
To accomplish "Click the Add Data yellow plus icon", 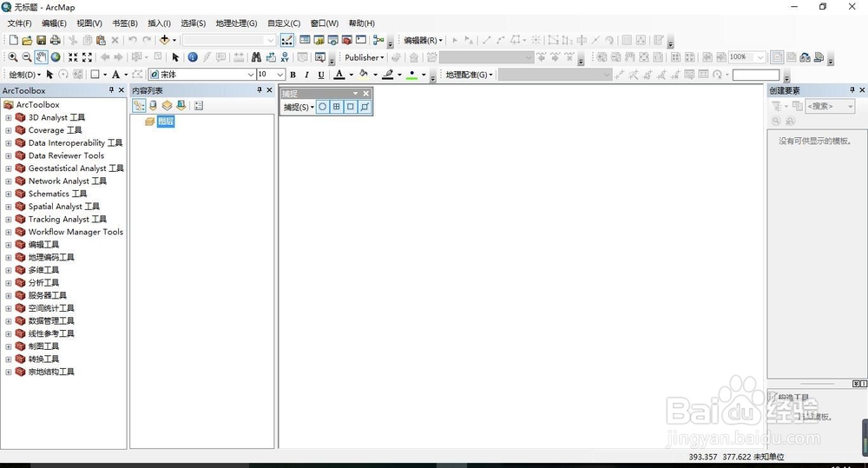I will (164, 40).
